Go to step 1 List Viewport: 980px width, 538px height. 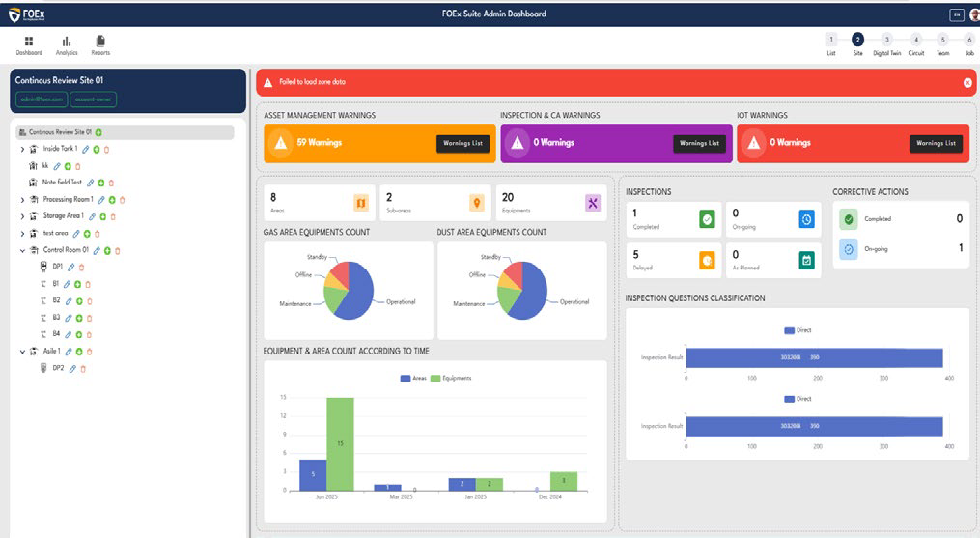(831, 44)
